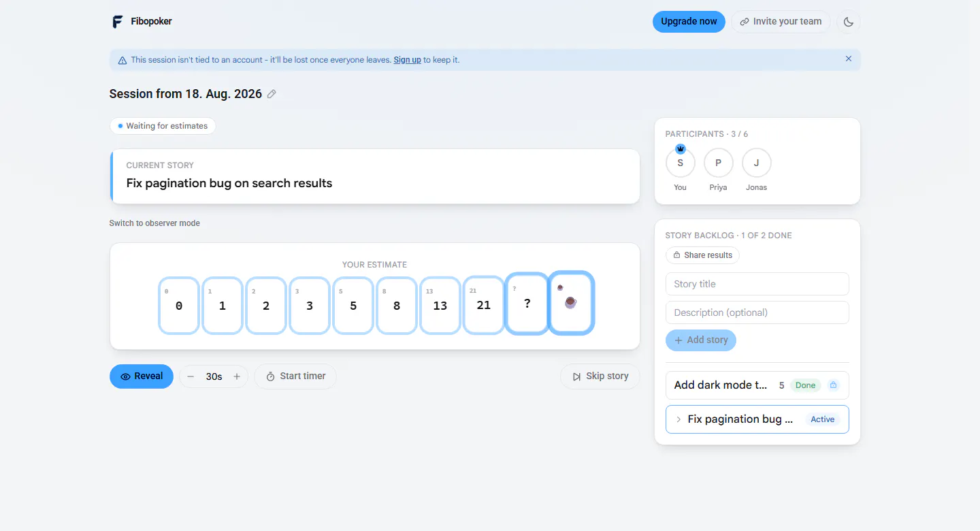Focus the Description (optional) field
980x531 pixels.
(757, 312)
